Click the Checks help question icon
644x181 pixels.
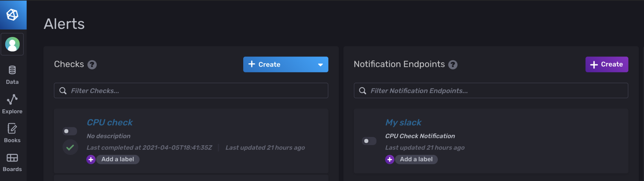pyautogui.click(x=92, y=65)
